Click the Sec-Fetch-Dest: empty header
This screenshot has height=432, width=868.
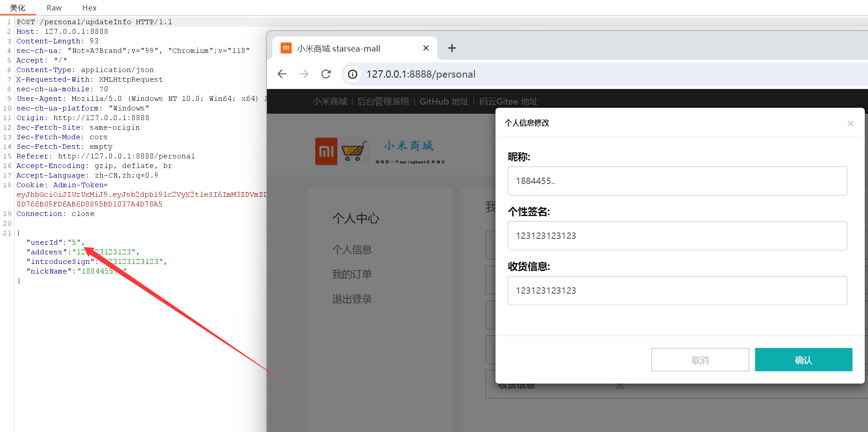click(x=64, y=147)
